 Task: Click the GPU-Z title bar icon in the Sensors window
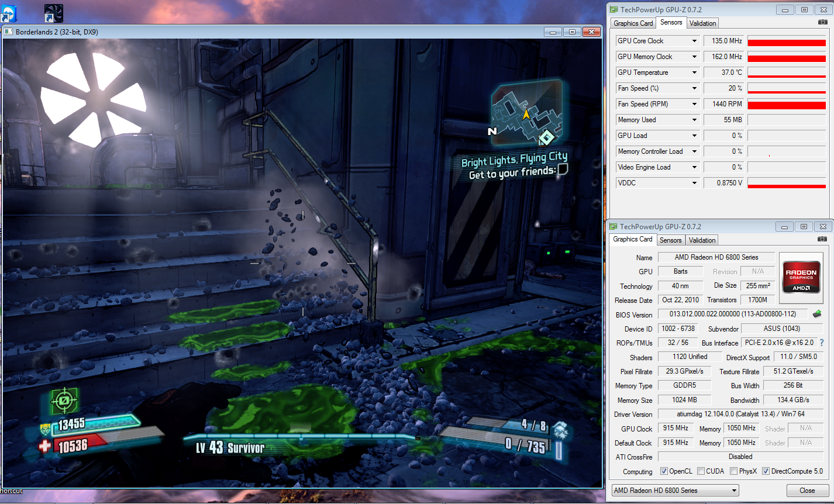click(613, 9)
